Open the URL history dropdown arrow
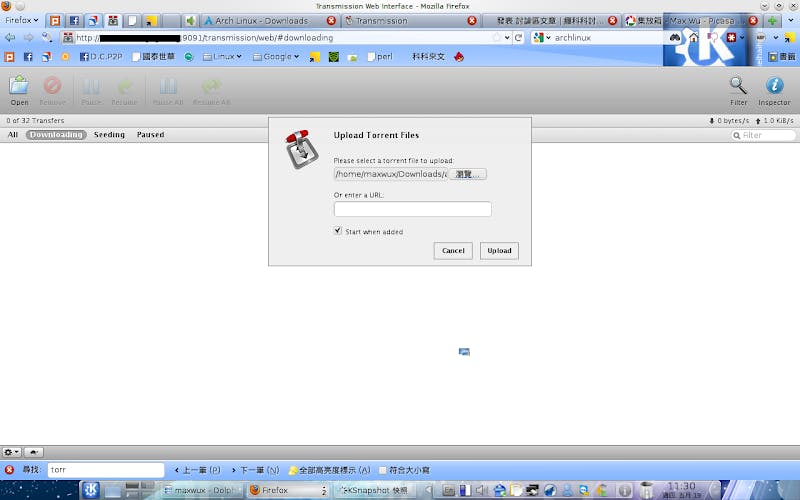The height and width of the screenshot is (500, 800). pyautogui.click(x=507, y=38)
